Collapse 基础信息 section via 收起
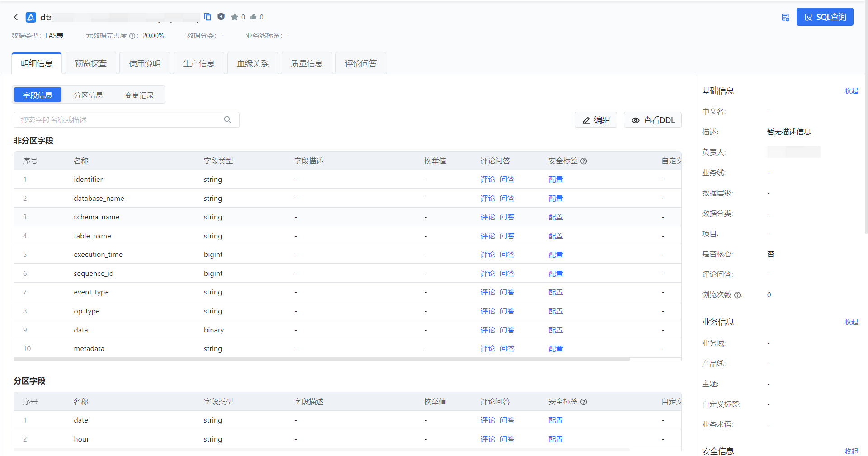The width and height of the screenshot is (868, 456). [851, 90]
